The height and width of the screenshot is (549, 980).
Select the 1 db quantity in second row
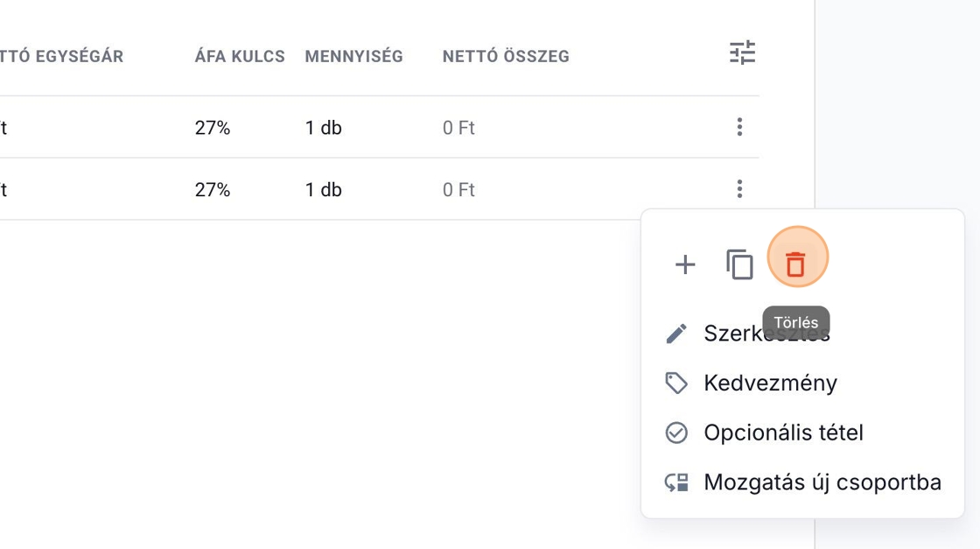(323, 190)
